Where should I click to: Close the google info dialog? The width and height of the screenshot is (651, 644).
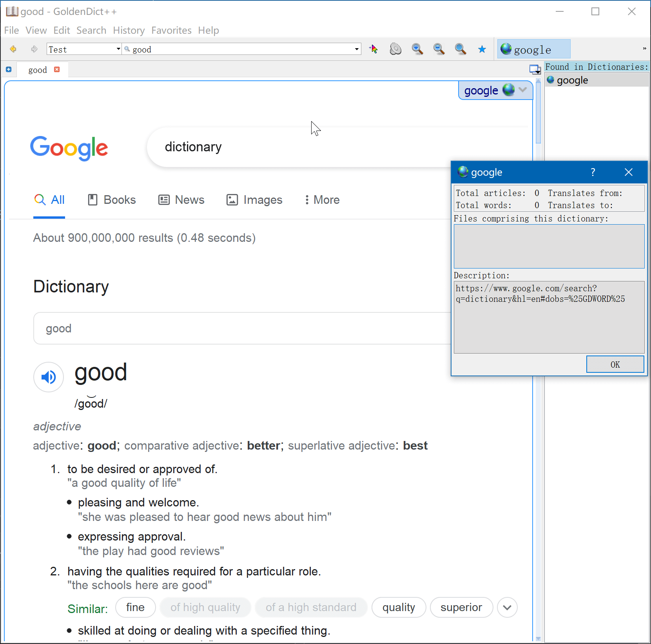(629, 172)
